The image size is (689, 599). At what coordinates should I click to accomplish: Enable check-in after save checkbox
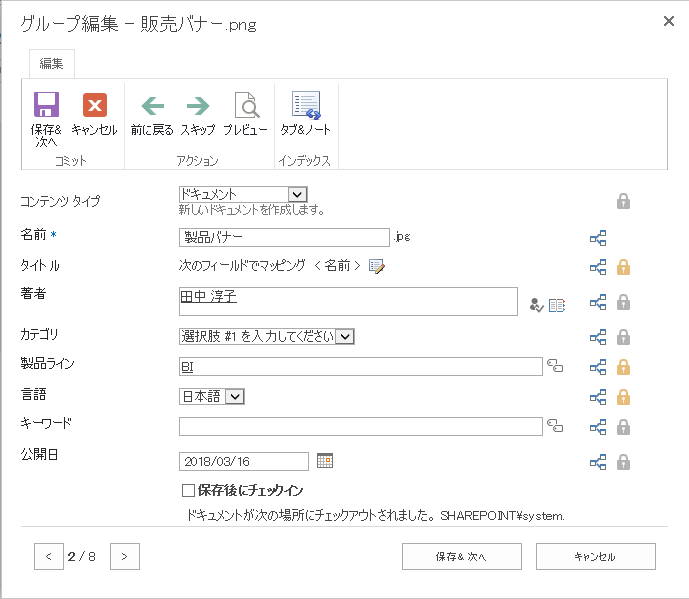click(188, 491)
